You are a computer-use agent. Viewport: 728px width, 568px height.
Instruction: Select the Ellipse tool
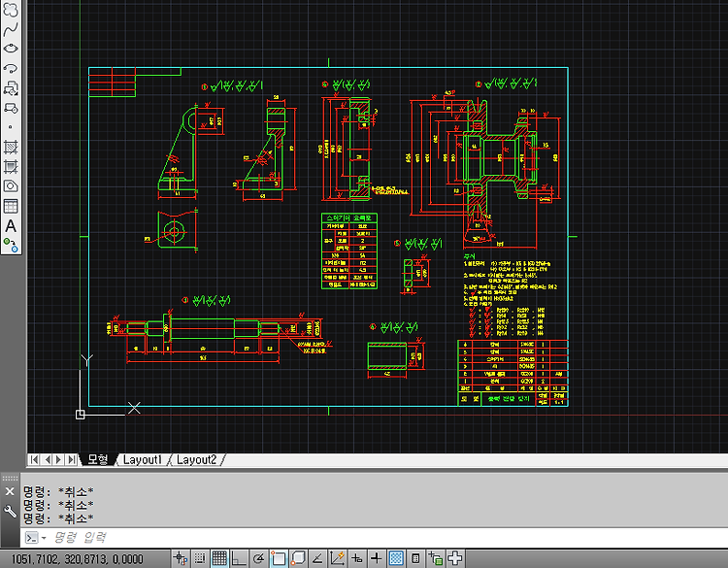[x=11, y=49]
